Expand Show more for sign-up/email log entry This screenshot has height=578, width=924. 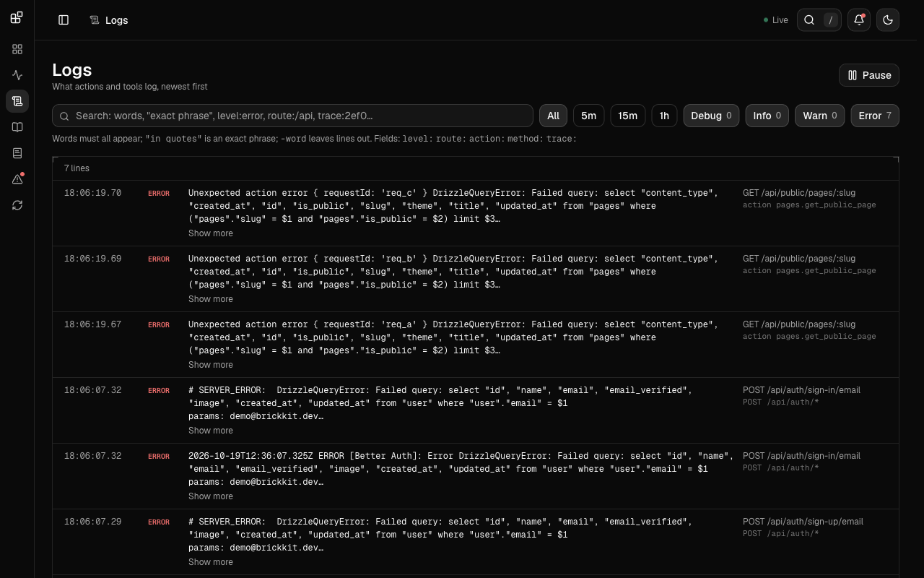click(x=211, y=562)
